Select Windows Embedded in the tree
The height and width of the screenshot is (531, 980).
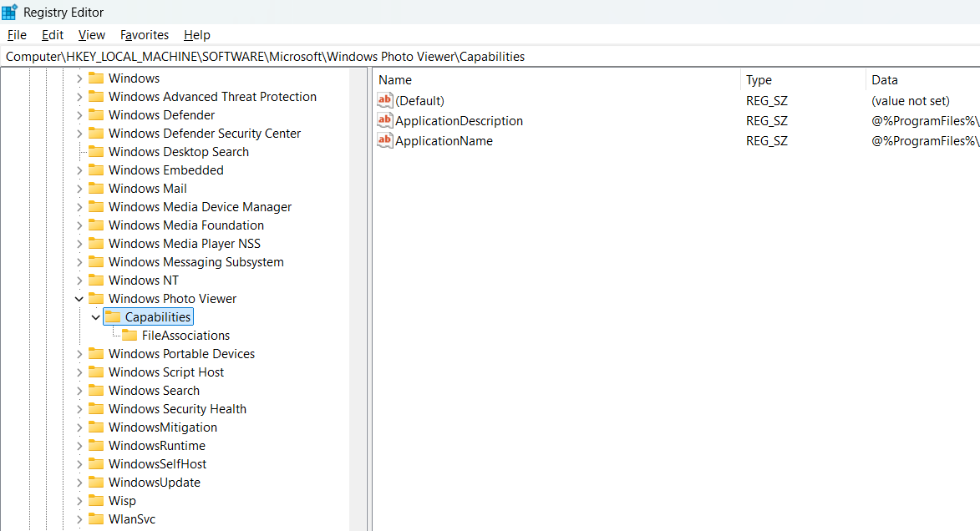[165, 170]
